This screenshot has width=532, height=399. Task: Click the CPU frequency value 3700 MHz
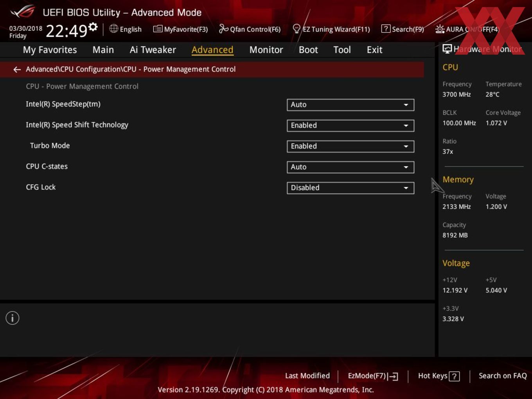(457, 94)
